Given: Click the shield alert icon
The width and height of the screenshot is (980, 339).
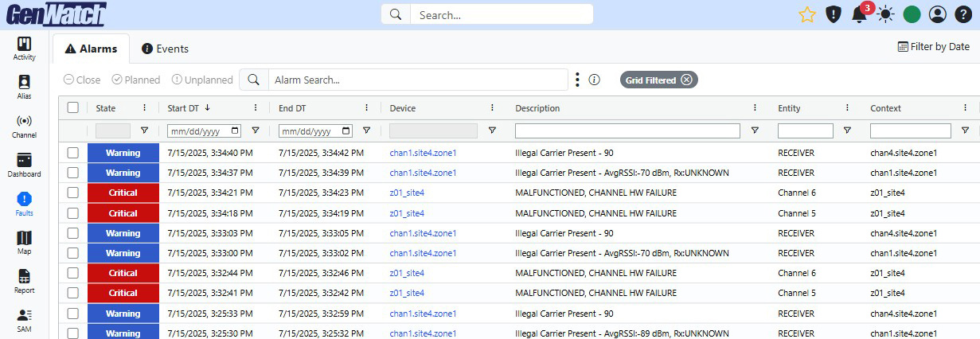Looking at the screenshot, I should pyautogui.click(x=834, y=14).
